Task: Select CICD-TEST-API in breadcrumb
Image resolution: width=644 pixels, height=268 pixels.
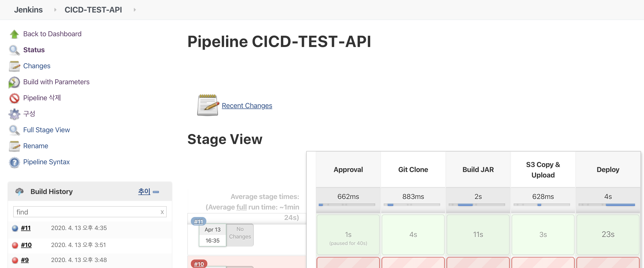Action: pyautogui.click(x=93, y=10)
